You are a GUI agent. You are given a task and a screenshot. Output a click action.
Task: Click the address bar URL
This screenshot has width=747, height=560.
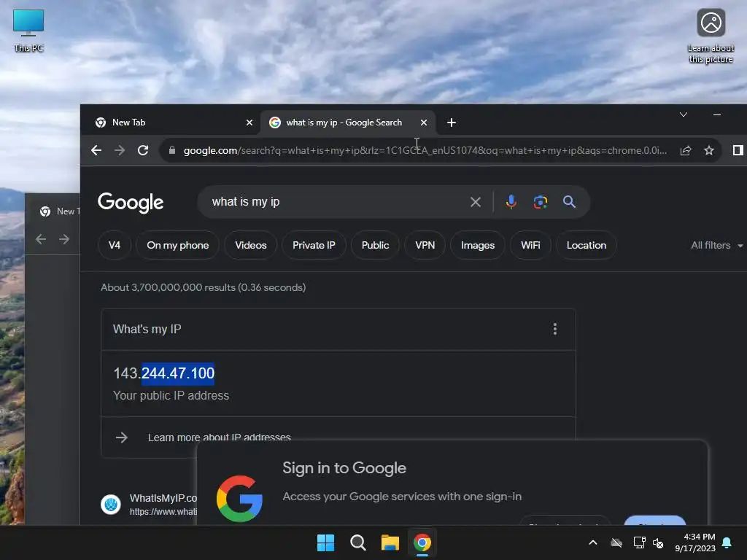pyautogui.click(x=425, y=150)
